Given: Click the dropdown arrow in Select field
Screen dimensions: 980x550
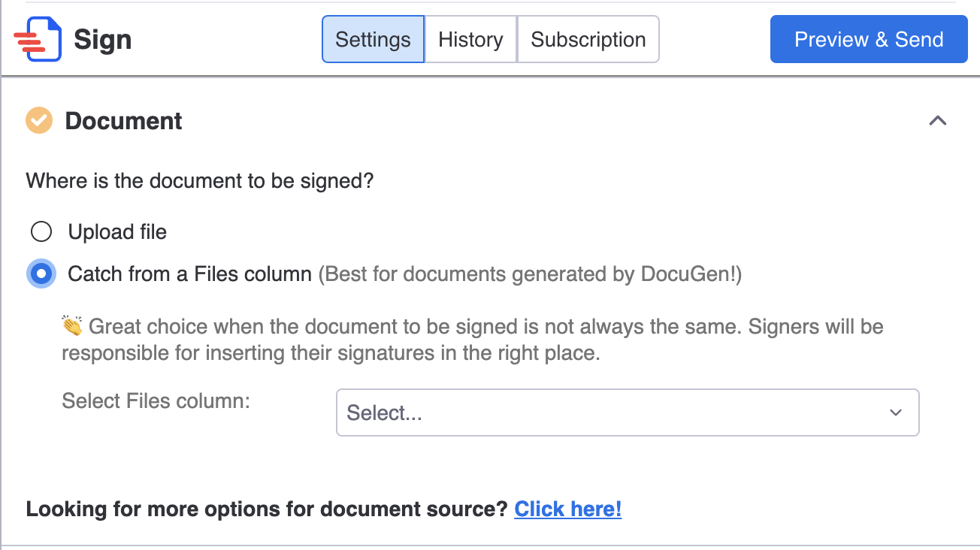Looking at the screenshot, I should tap(895, 412).
